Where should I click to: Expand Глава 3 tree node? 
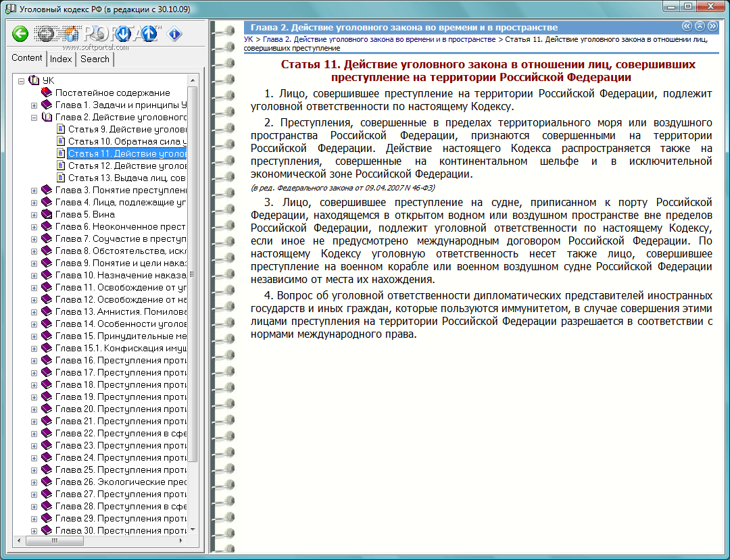pos(34,190)
